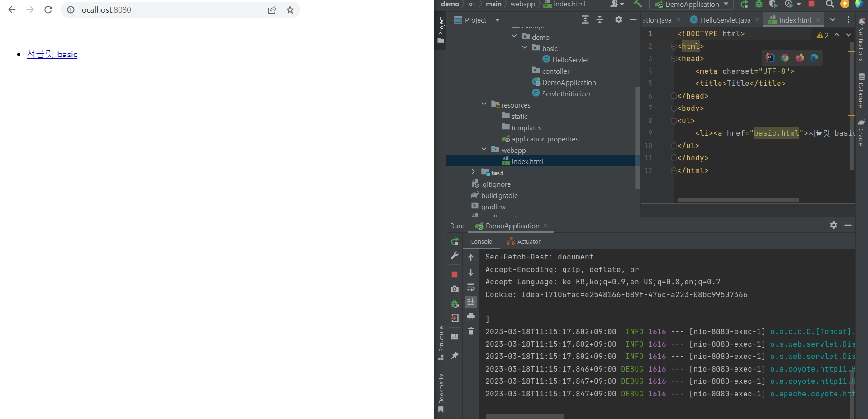Preview page in Chrome from editor
Image resolution: width=868 pixels, height=419 pixels.
(x=785, y=57)
